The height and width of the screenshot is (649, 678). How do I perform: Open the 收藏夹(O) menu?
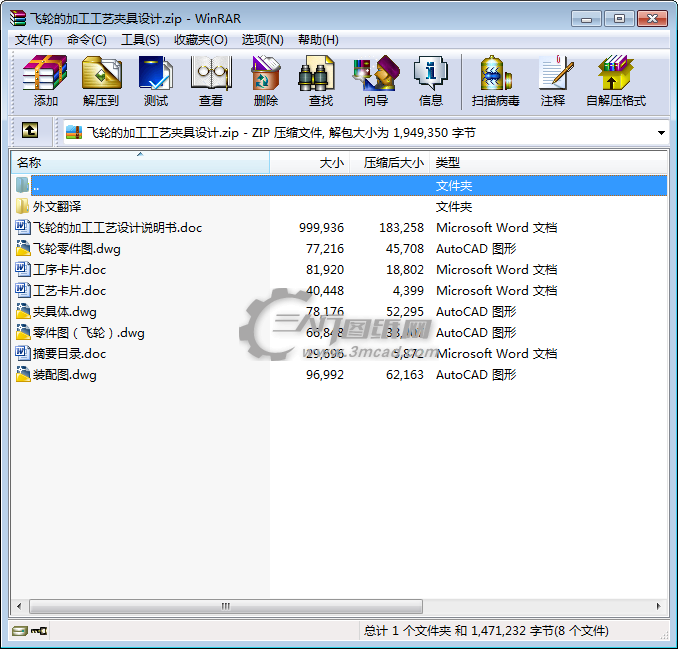[x=201, y=40]
